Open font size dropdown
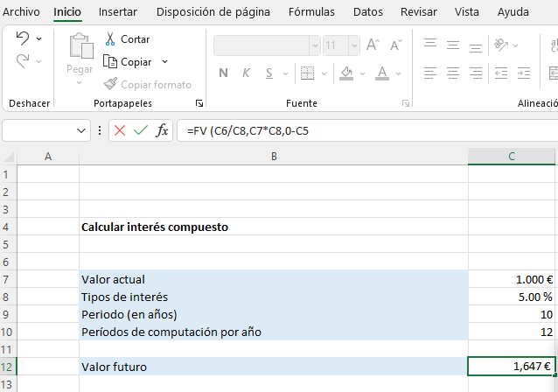The width and height of the screenshot is (558, 392). (x=354, y=45)
